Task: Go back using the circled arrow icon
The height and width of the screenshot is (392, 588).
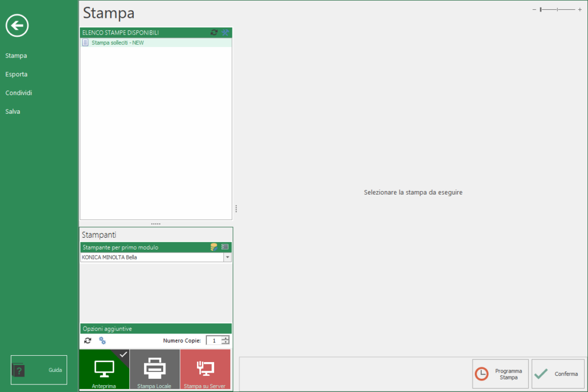Action: coord(17,25)
